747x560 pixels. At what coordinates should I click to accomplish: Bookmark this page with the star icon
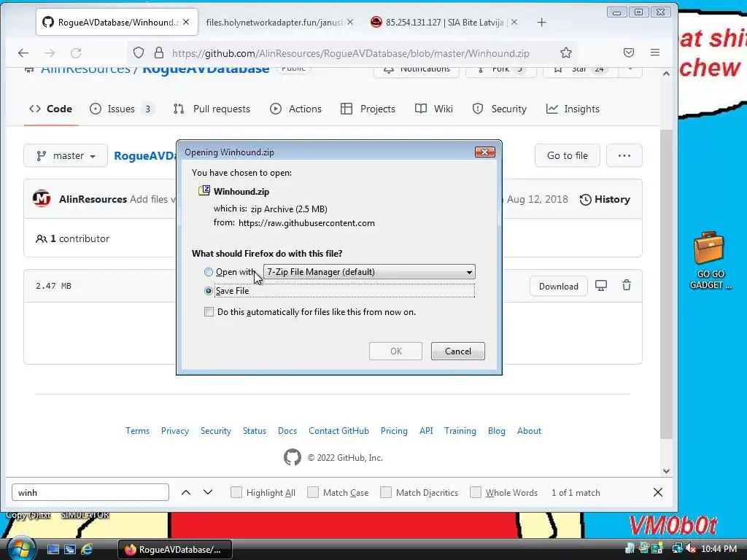pos(565,52)
